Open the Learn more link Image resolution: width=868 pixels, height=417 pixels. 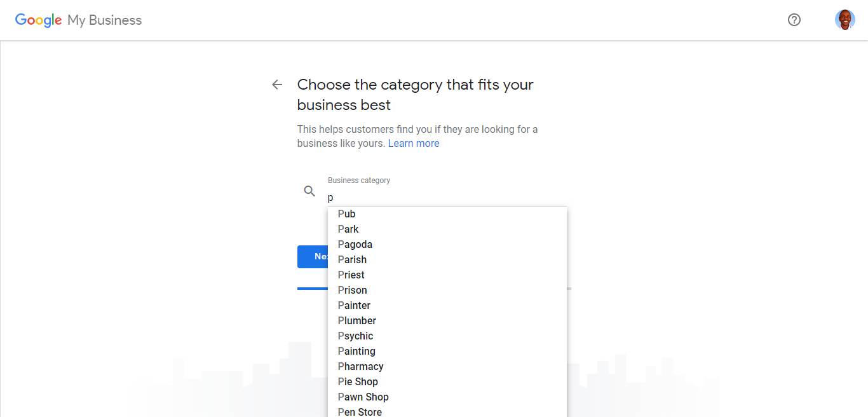[414, 143]
